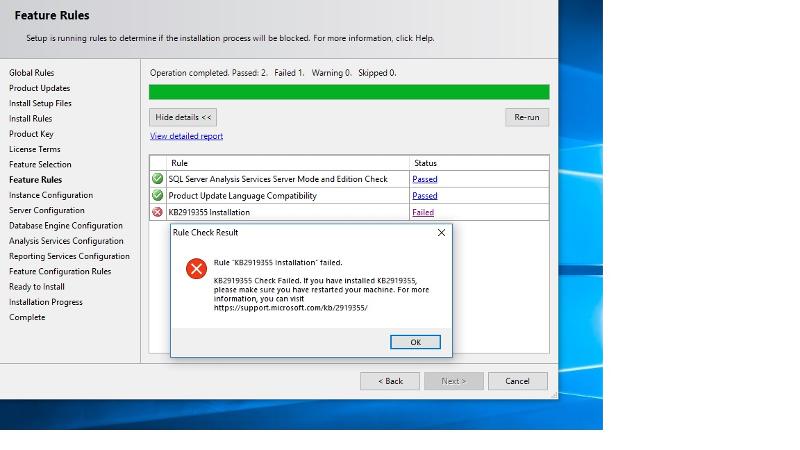This screenshot has width=800, height=450.
Task: Select the bold Feature Rules sidebar step
Action: [35, 180]
